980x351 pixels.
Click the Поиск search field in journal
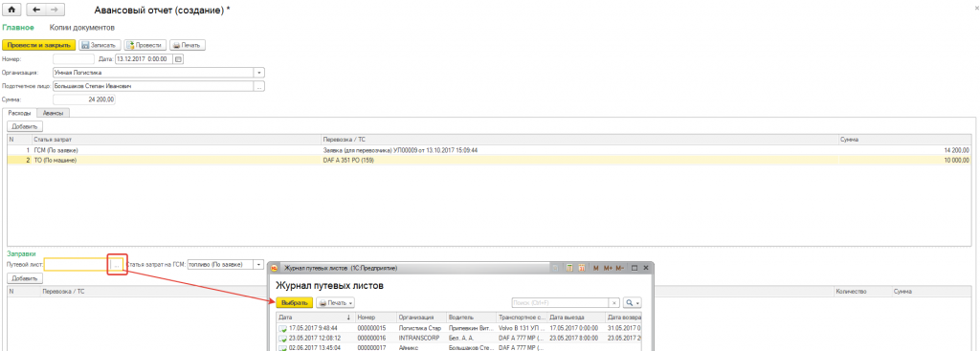point(560,303)
